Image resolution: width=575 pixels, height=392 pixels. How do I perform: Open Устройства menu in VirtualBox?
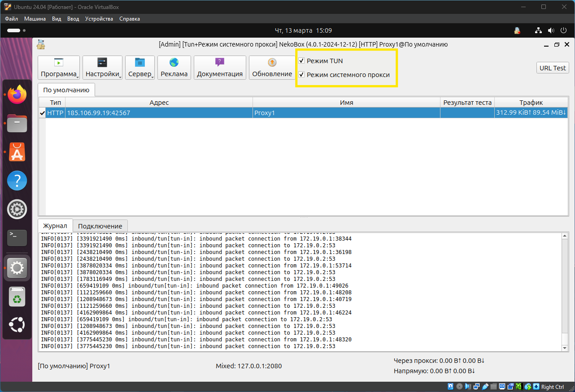point(99,19)
